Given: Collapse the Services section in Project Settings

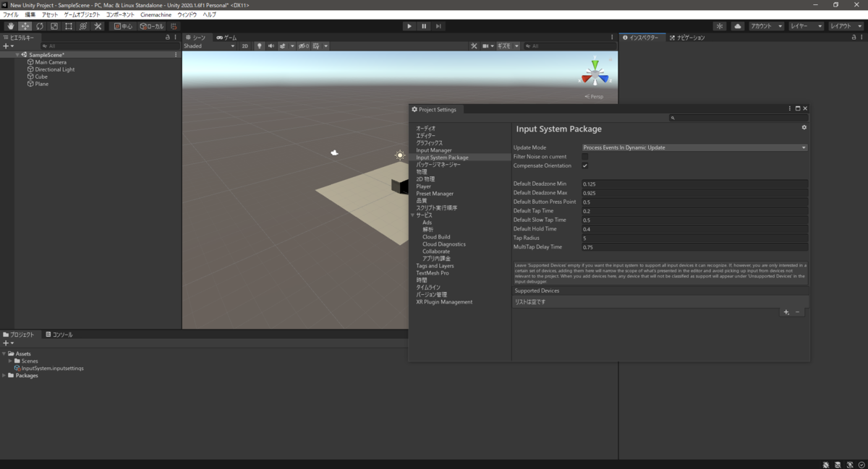Looking at the screenshot, I should pos(412,215).
